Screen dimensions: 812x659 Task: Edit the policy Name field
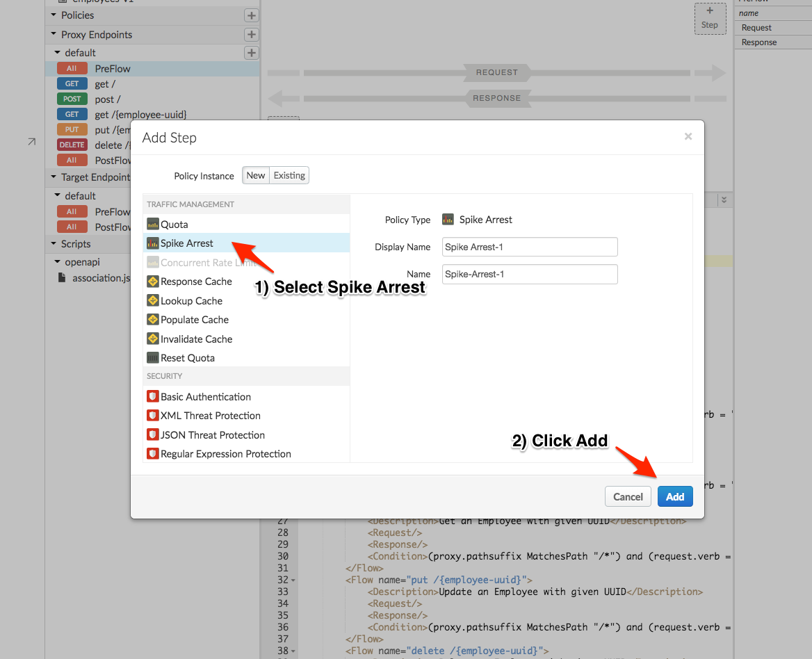[530, 274]
